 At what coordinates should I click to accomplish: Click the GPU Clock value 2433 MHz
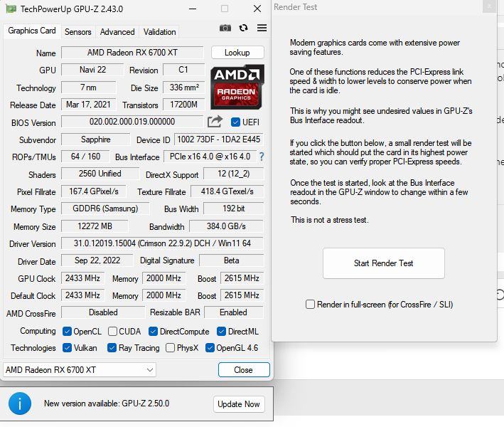tap(82, 278)
